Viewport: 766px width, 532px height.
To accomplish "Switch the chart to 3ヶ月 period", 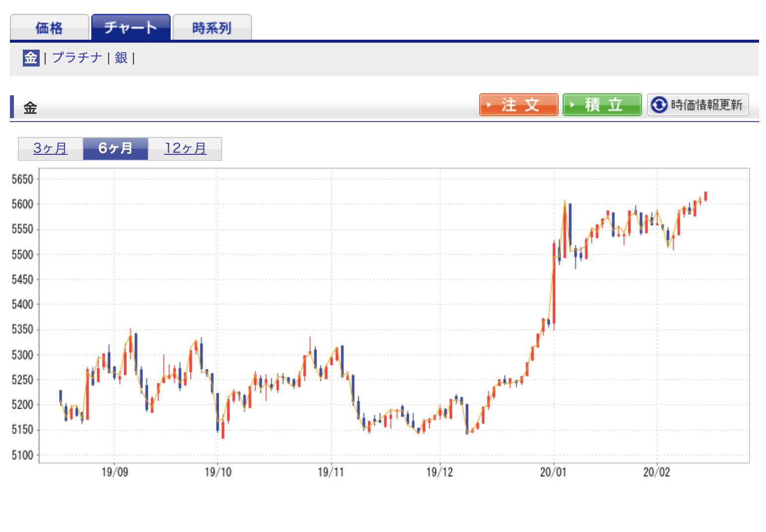I will click(x=50, y=148).
